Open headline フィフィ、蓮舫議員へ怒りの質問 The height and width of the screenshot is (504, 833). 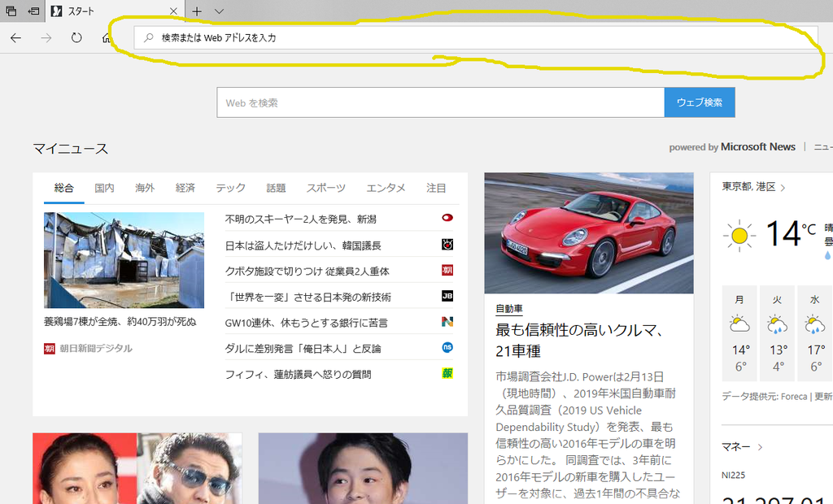(298, 375)
